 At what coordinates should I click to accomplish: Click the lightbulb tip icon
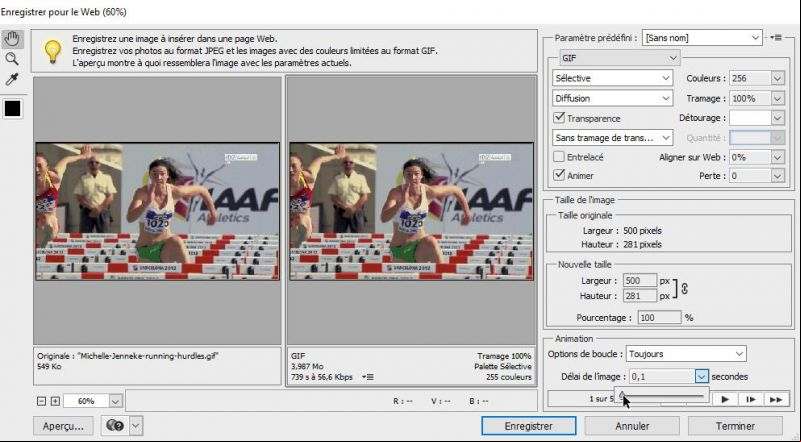(x=53, y=51)
